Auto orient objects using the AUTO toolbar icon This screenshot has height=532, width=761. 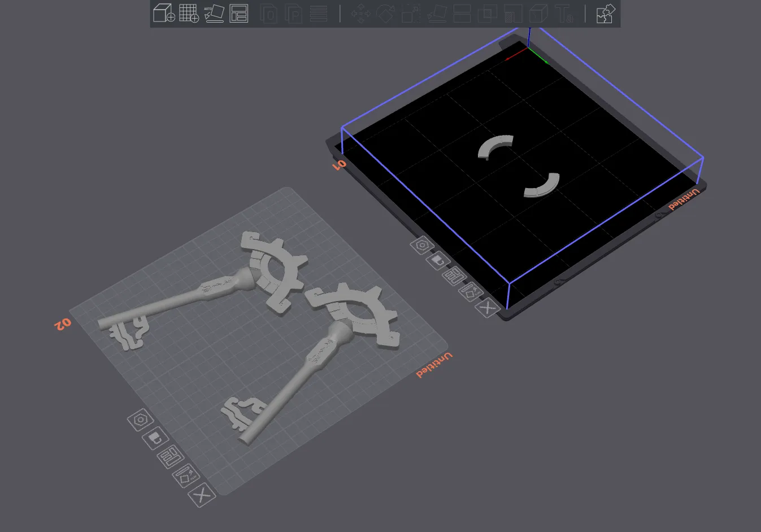click(214, 13)
